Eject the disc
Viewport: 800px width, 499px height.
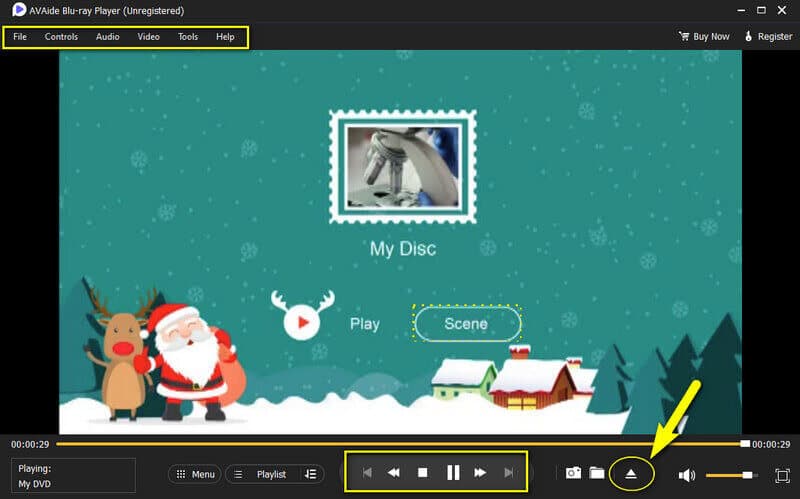coord(631,474)
